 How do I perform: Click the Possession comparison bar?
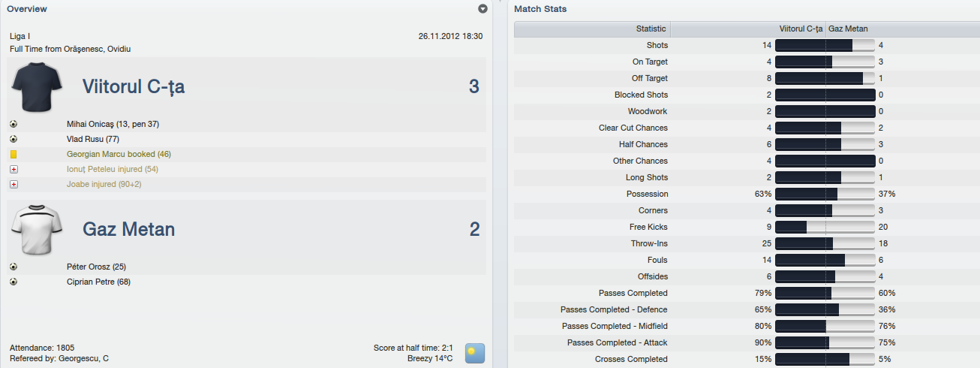pyautogui.click(x=825, y=194)
